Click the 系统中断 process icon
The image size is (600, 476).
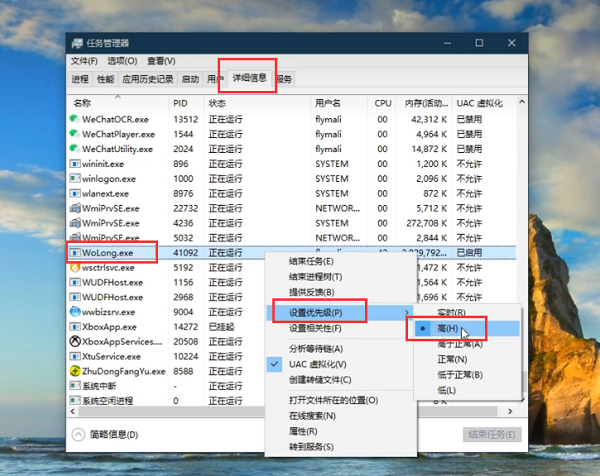tap(75, 386)
